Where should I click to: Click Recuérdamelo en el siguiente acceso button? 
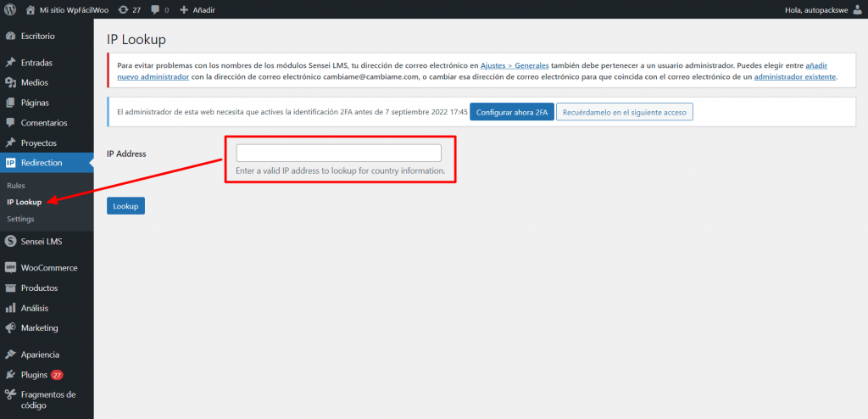(x=625, y=112)
